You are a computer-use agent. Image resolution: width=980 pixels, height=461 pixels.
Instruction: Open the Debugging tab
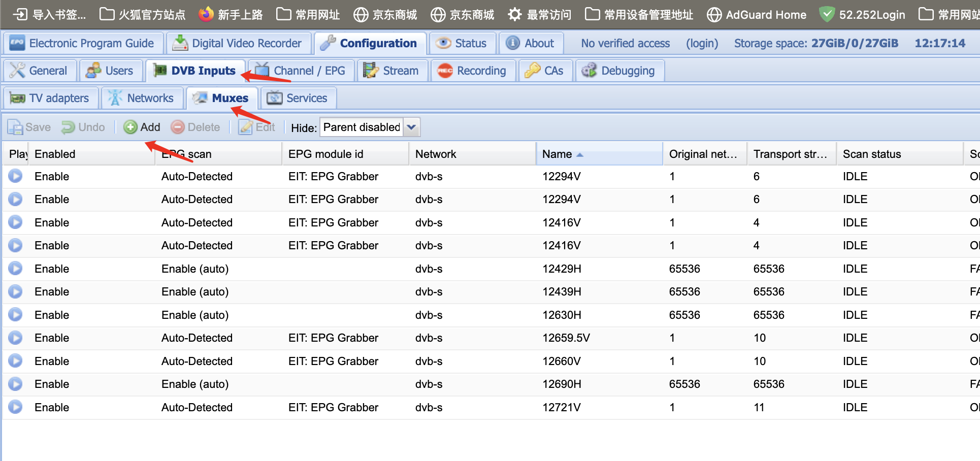[x=619, y=71]
